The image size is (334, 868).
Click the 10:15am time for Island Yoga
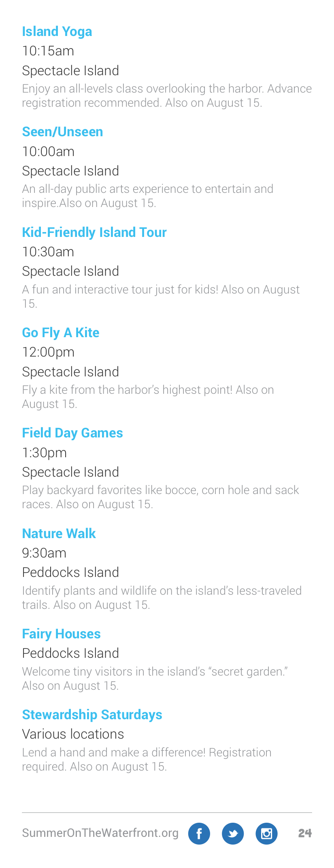pos(48,51)
